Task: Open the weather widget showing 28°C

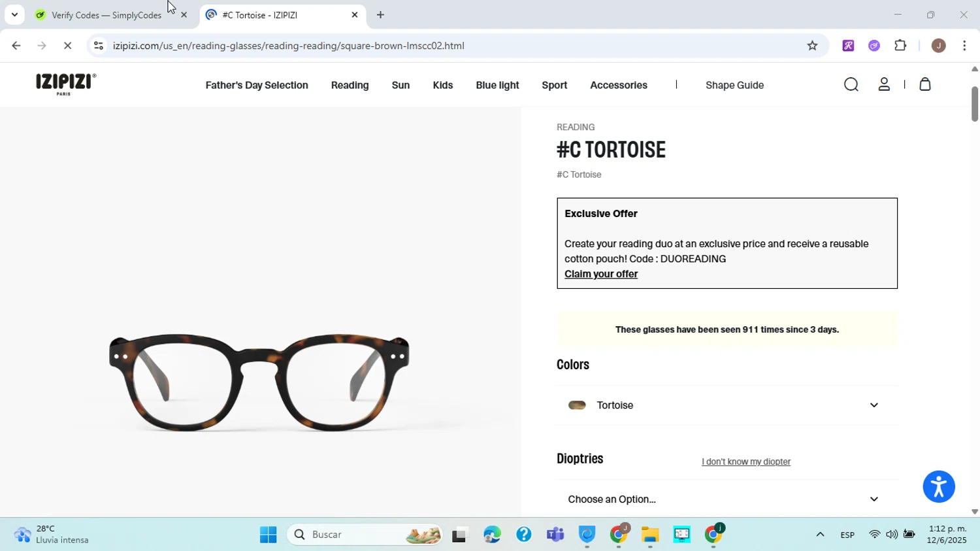Action: 51,535
